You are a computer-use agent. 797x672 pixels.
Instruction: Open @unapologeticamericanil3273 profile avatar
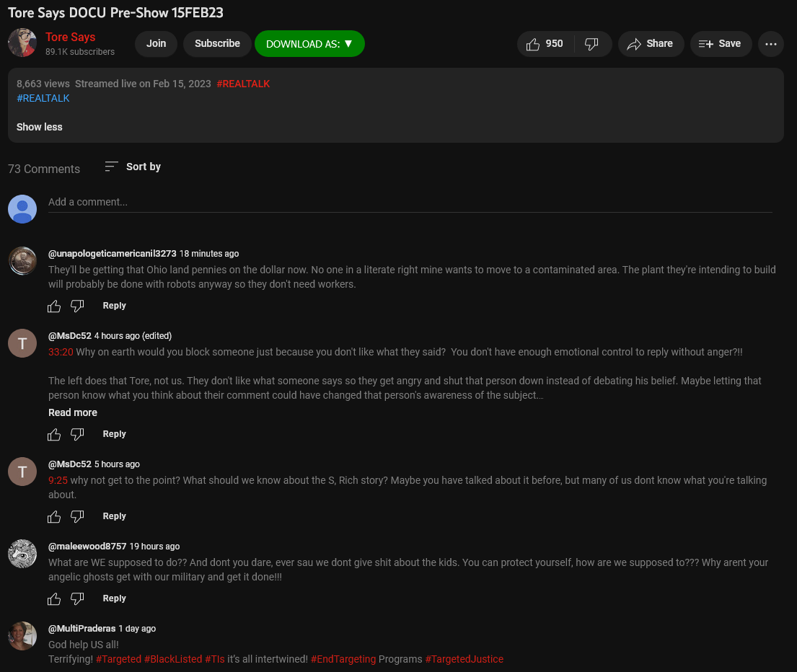[22, 260]
